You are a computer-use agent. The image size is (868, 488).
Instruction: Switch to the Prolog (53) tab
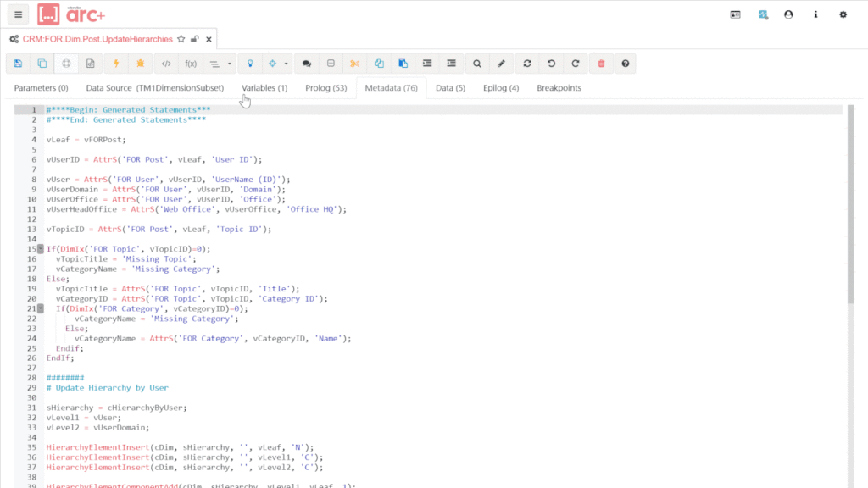[325, 88]
